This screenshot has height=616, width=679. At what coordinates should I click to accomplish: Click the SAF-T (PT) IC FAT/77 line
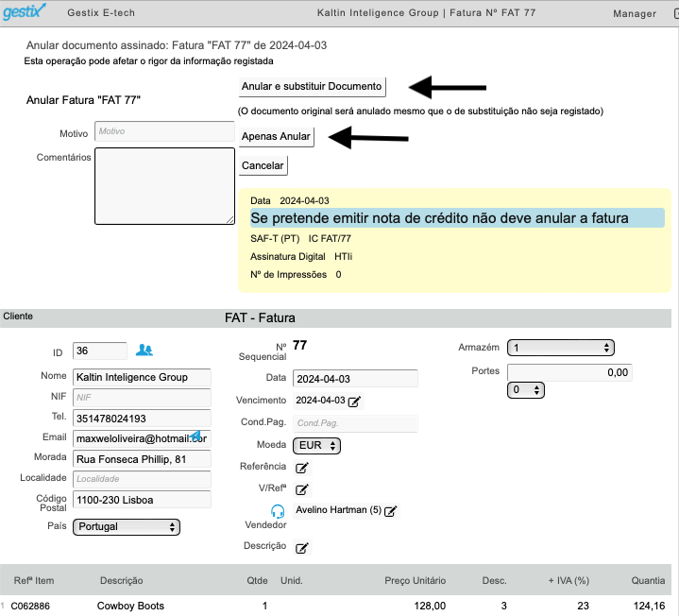point(300,239)
